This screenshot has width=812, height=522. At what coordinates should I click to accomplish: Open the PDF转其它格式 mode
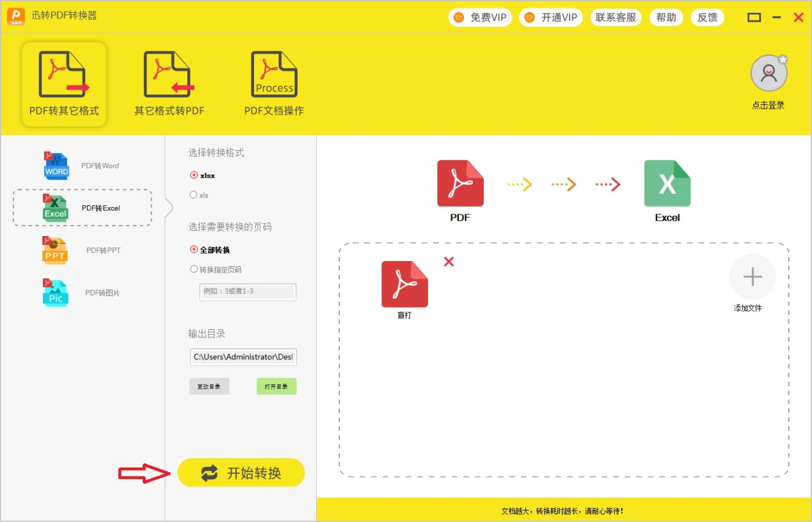(x=64, y=84)
